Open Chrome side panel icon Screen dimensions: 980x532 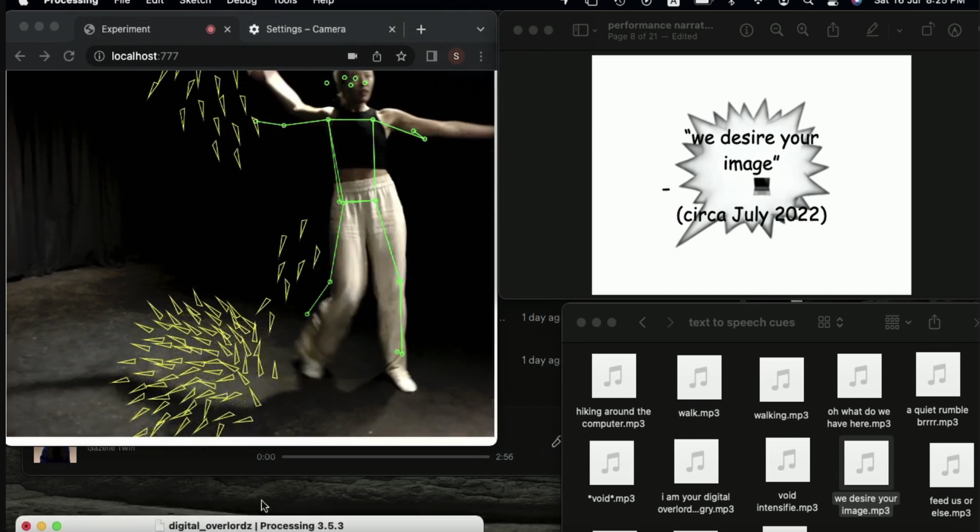(432, 56)
